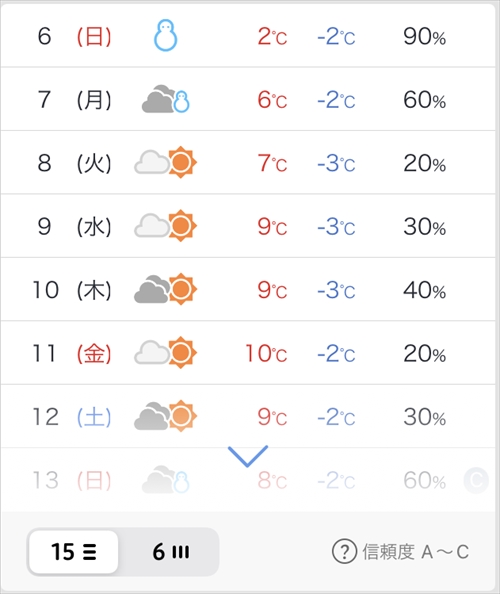The height and width of the screenshot is (594, 500).
Task: Expand more days with the blue chevron
Action: point(248,456)
